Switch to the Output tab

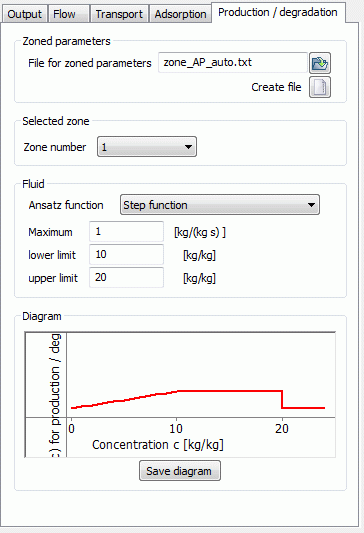(x=24, y=14)
